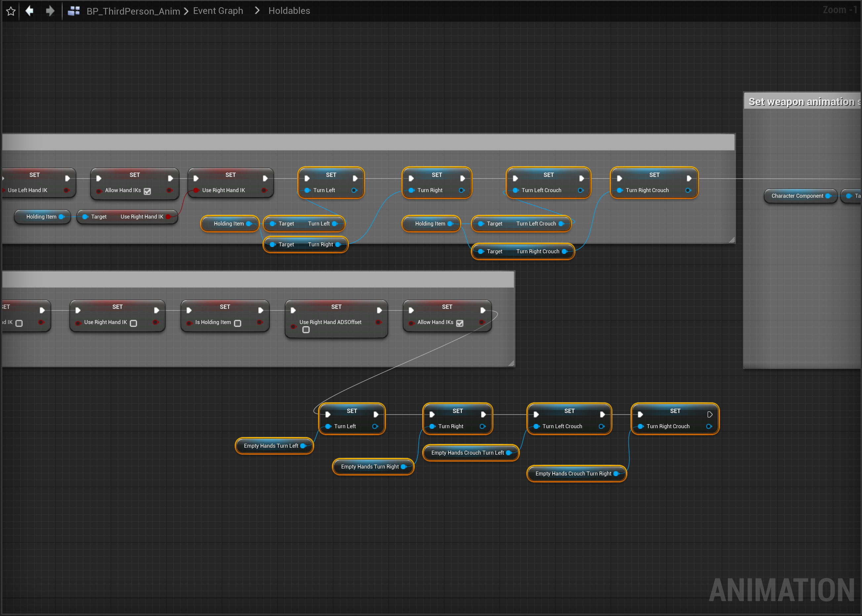The width and height of the screenshot is (862, 616).
Task: Click input exec pin of Use Right Hand ADSOffset
Action: coord(293,310)
